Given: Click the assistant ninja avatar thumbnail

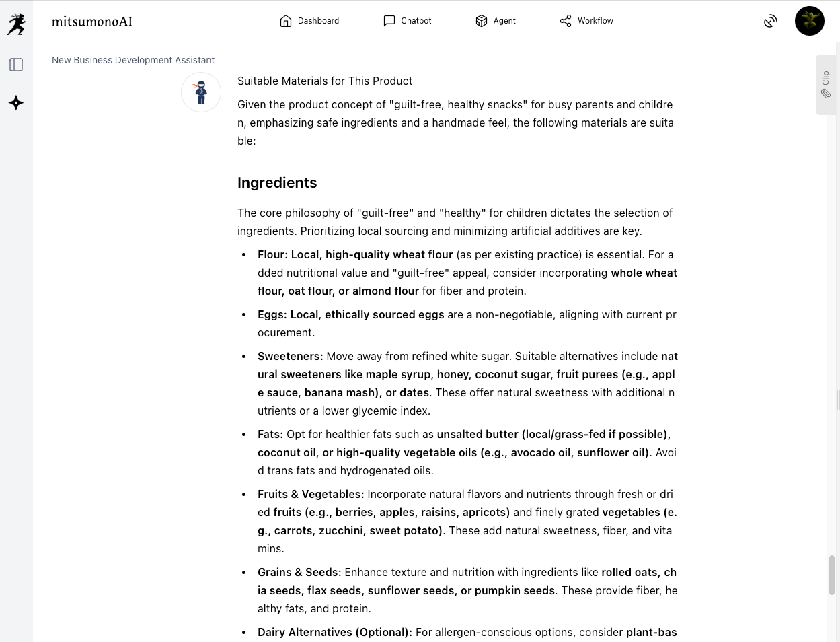Looking at the screenshot, I should coord(201,92).
